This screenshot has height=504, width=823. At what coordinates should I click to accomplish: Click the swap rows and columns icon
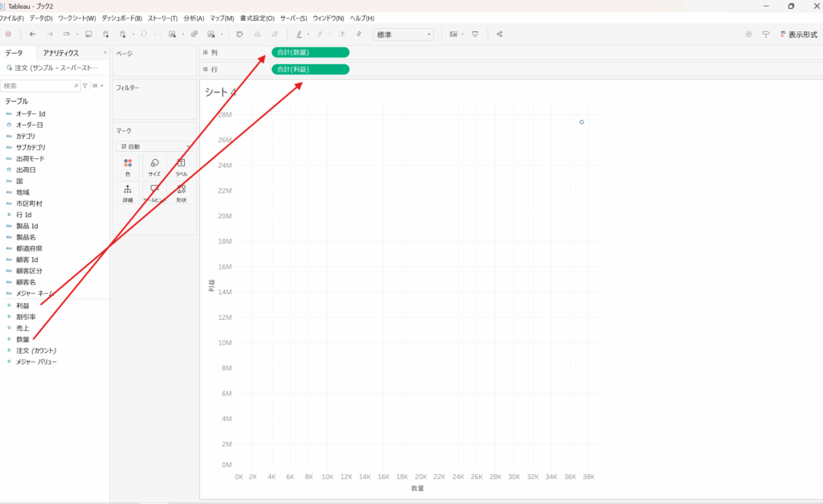240,35
